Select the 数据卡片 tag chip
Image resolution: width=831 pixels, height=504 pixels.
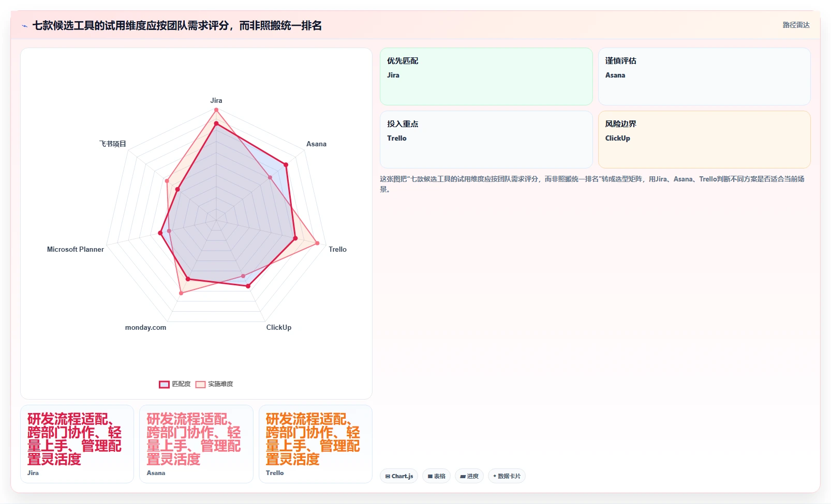tap(507, 476)
